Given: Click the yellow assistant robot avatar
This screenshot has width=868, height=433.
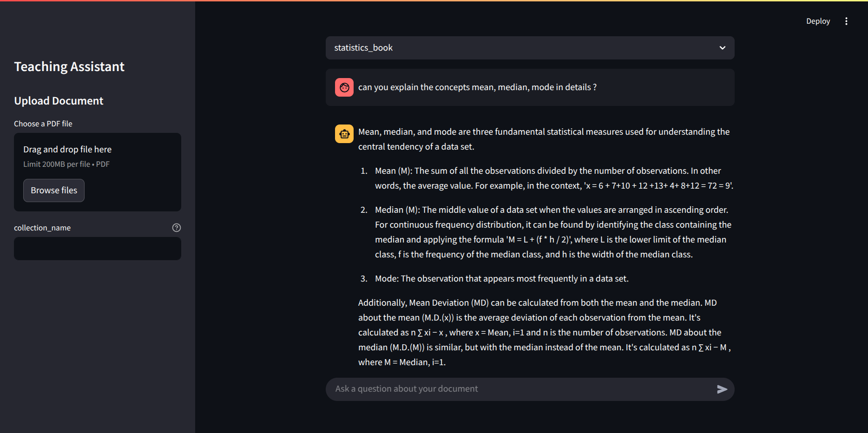Looking at the screenshot, I should click(x=344, y=134).
